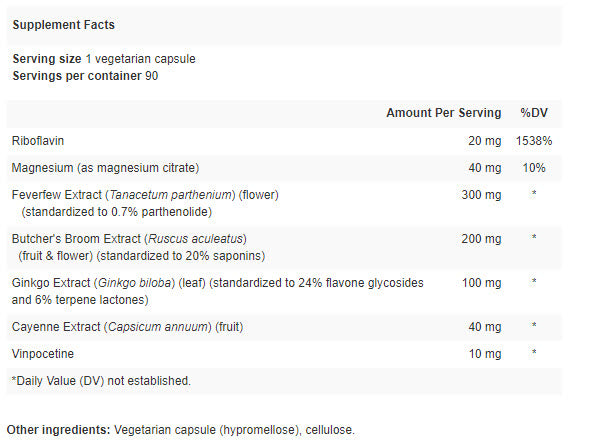Click the Other ingredients label
The height and width of the screenshot is (448, 611).
(58, 430)
